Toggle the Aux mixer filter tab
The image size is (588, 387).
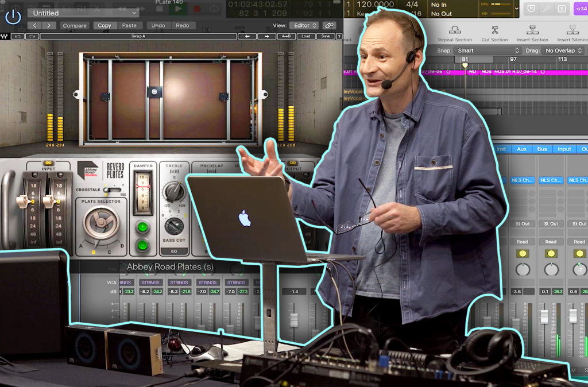521,149
